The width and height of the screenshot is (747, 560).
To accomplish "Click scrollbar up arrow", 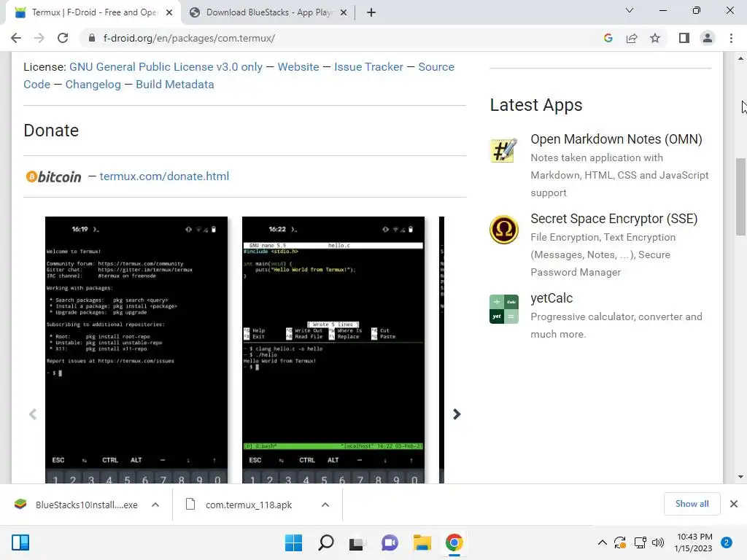I will 741,58.
